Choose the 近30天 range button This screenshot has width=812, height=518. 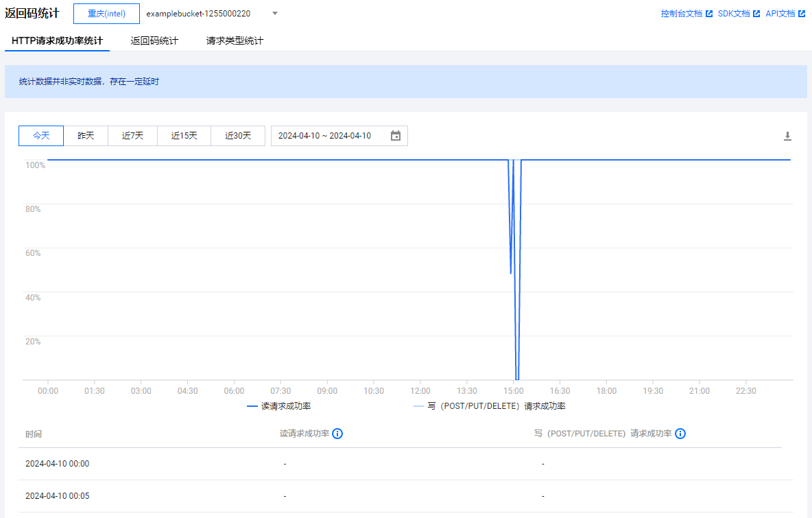pyautogui.click(x=238, y=136)
